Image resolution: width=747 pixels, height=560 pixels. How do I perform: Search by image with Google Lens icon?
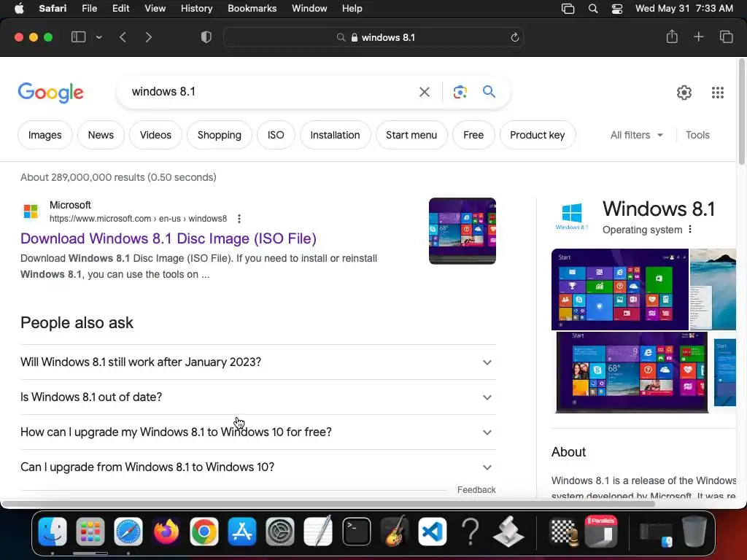coord(460,92)
